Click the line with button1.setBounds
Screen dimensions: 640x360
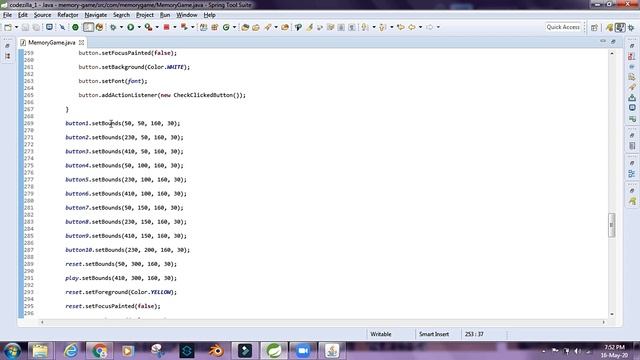coord(122,123)
